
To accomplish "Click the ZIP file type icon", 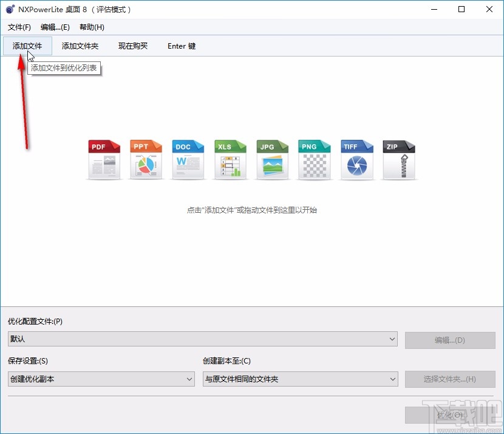I will pos(399,160).
